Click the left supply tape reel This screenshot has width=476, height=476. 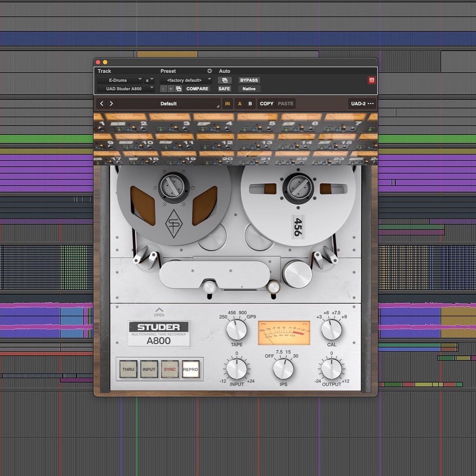(x=174, y=205)
